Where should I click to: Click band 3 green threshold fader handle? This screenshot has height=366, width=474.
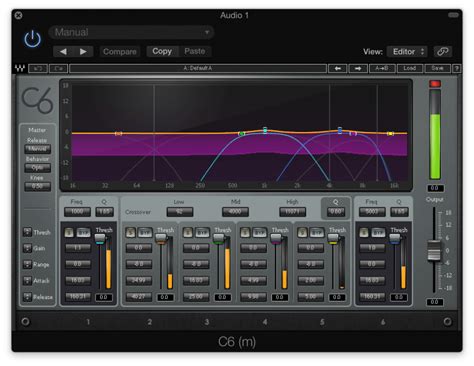click(x=218, y=238)
